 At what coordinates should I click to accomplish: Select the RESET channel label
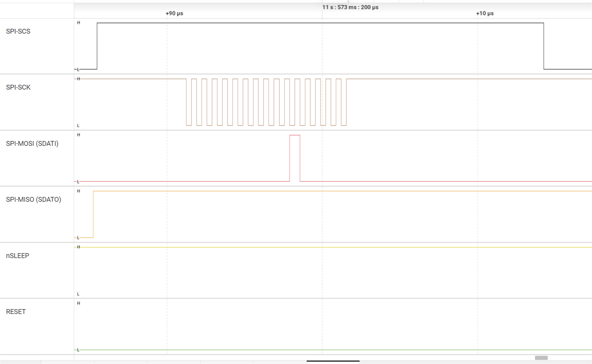[16, 312]
